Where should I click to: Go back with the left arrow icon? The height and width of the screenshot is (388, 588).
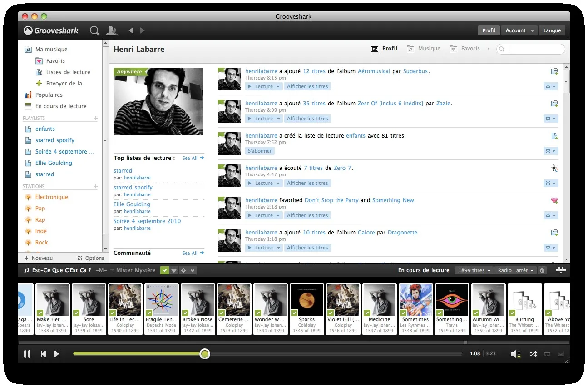131,30
